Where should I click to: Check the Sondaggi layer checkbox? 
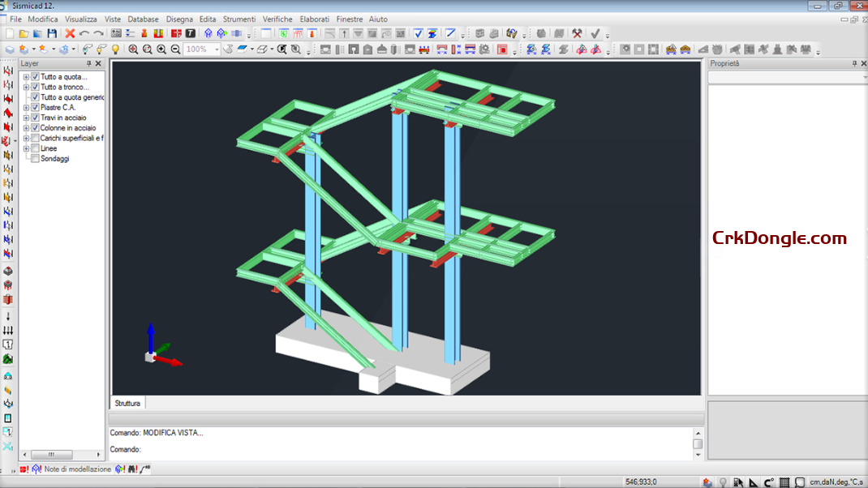click(35, 159)
